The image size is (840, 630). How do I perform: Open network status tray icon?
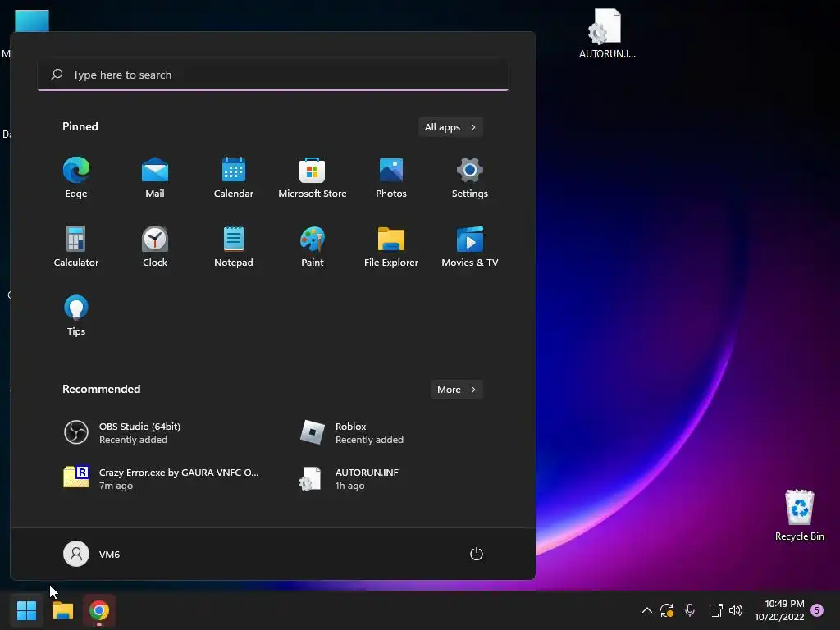coord(715,610)
